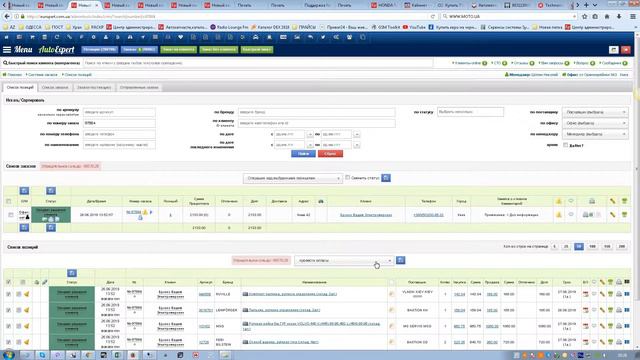Image resolution: width=640 pixels, height=360 pixels.
Task: Click browser reload icon in address bar
Action: point(433,16)
